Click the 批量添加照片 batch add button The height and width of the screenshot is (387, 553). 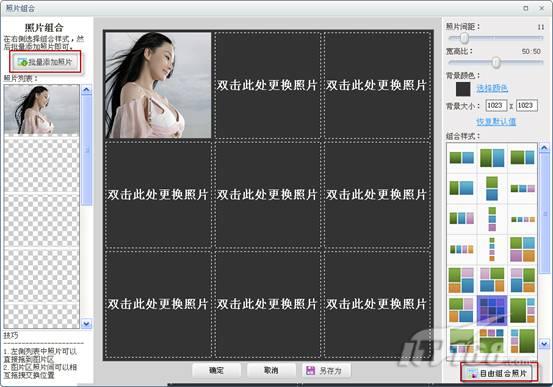(45, 62)
